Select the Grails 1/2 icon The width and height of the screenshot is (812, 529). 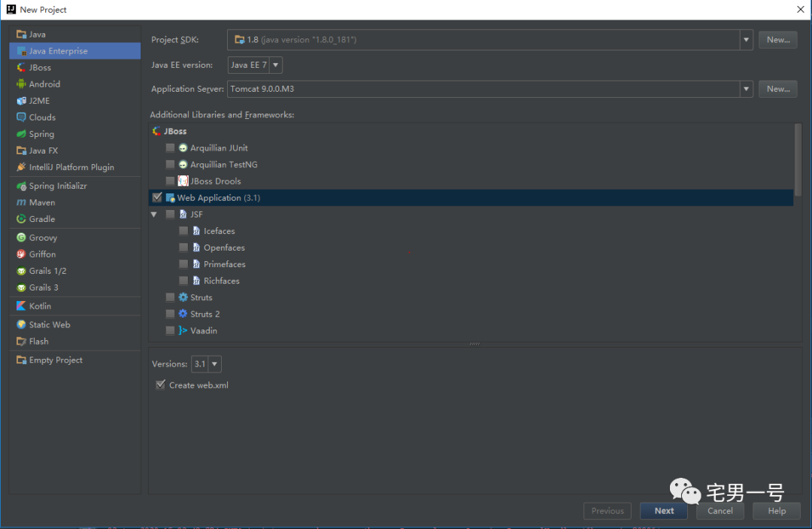point(21,270)
